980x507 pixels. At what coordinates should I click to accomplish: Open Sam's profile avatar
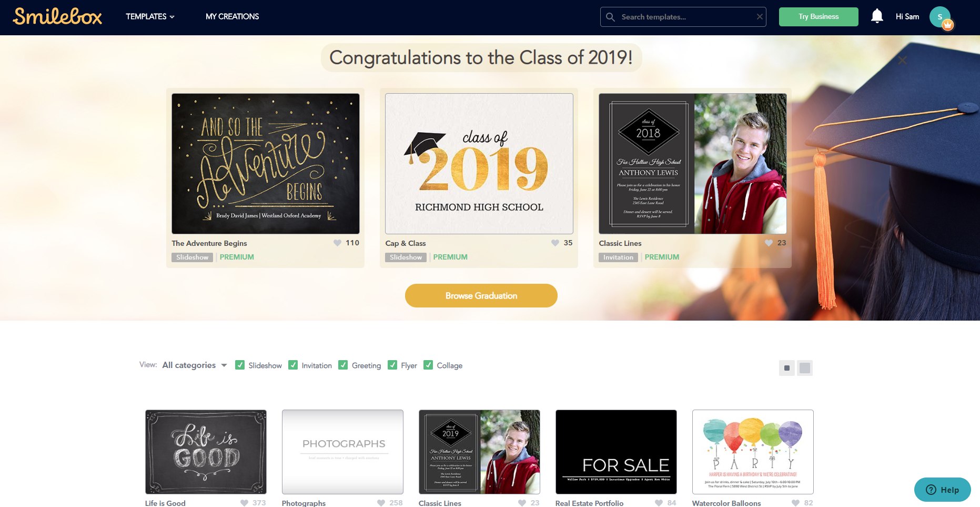coord(941,17)
